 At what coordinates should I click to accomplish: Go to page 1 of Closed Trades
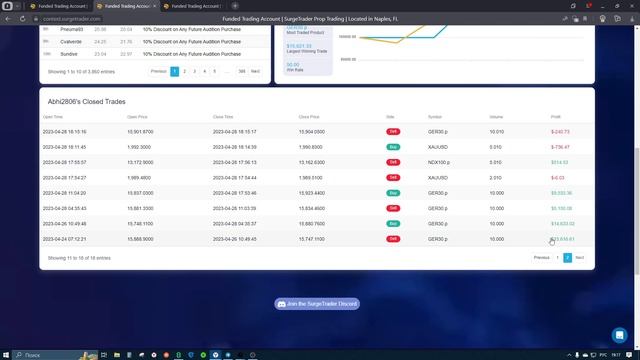click(x=558, y=258)
